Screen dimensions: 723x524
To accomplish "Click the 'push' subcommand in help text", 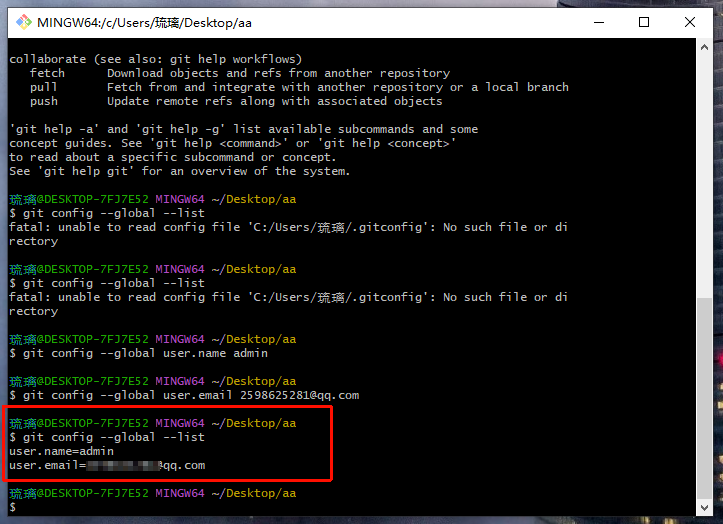I will point(44,101).
